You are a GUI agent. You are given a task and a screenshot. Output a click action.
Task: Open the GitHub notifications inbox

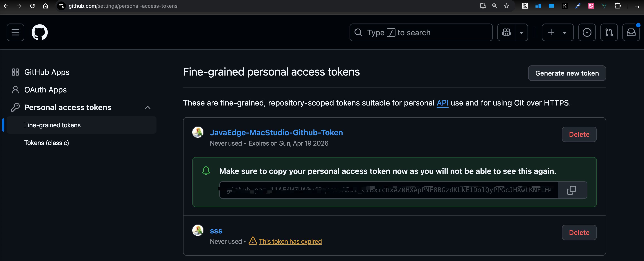[631, 32]
